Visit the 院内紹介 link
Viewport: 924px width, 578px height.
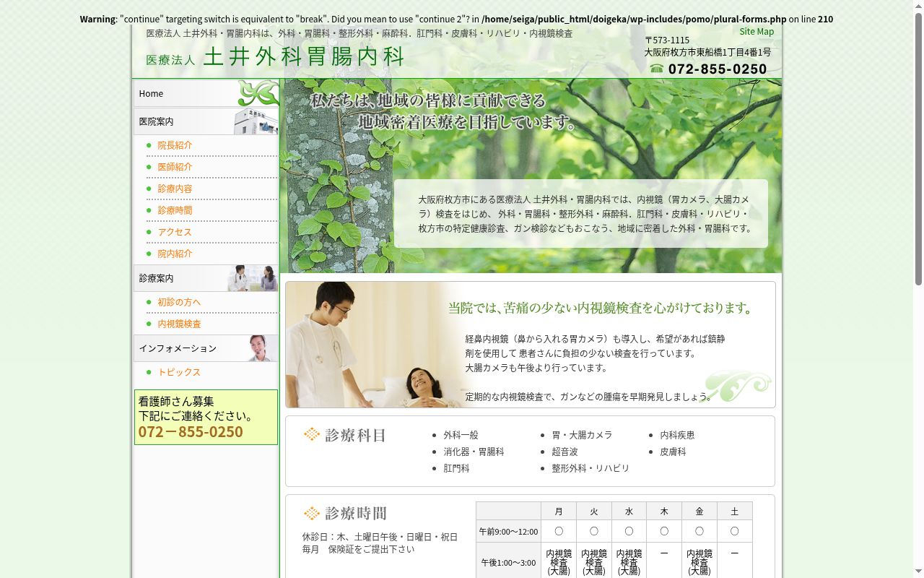click(x=175, y=254)
